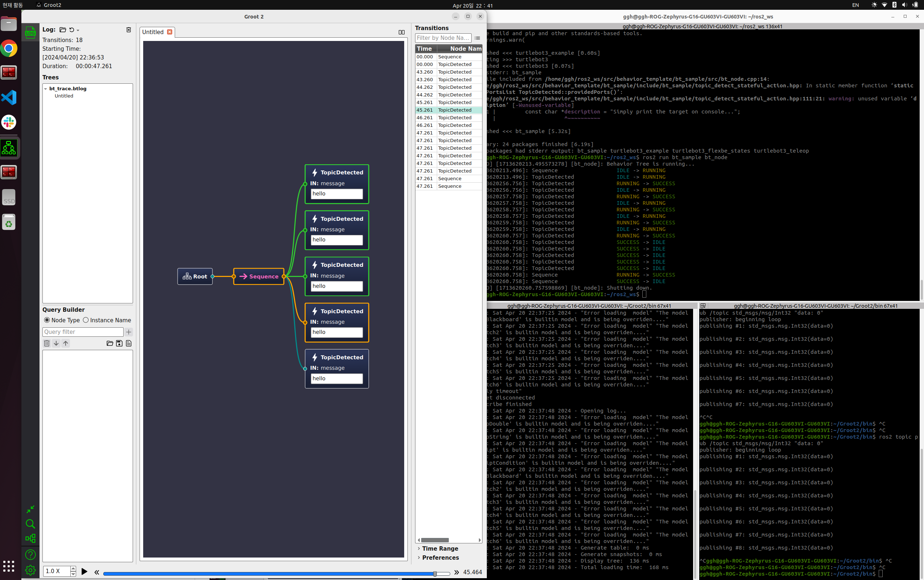This screenshot has width=924, height=580.
Task: Open settings gear in Groot sidebar
Action: [30, 570]
